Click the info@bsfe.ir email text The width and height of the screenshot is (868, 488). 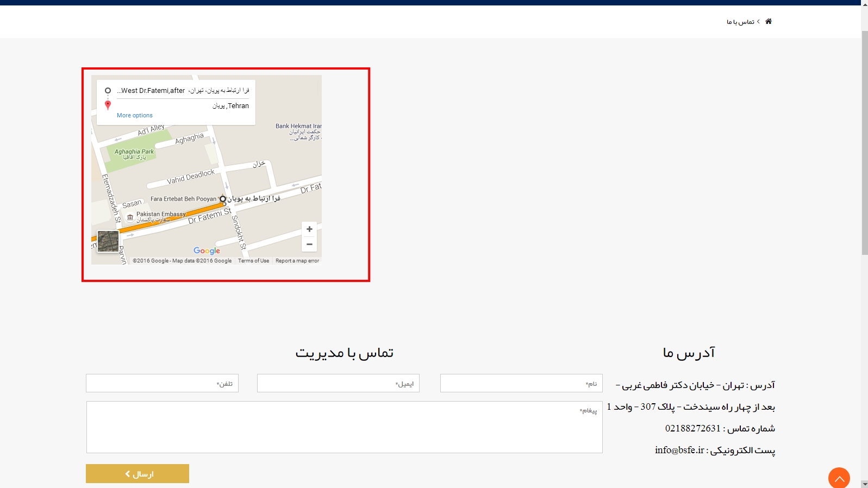[x=679, y=450]
